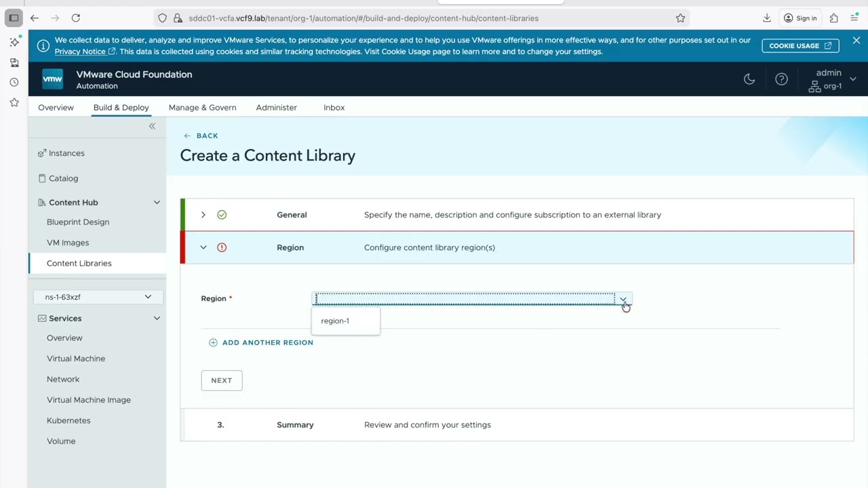
Task: Open the Administer tab
Action: point(276,107)
